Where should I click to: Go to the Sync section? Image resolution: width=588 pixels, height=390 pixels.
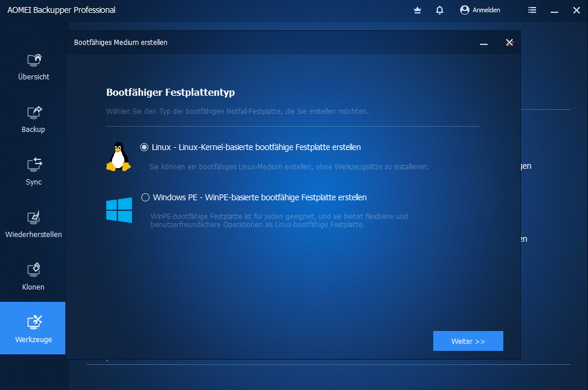pyautogui.click(x=33, y=172)
